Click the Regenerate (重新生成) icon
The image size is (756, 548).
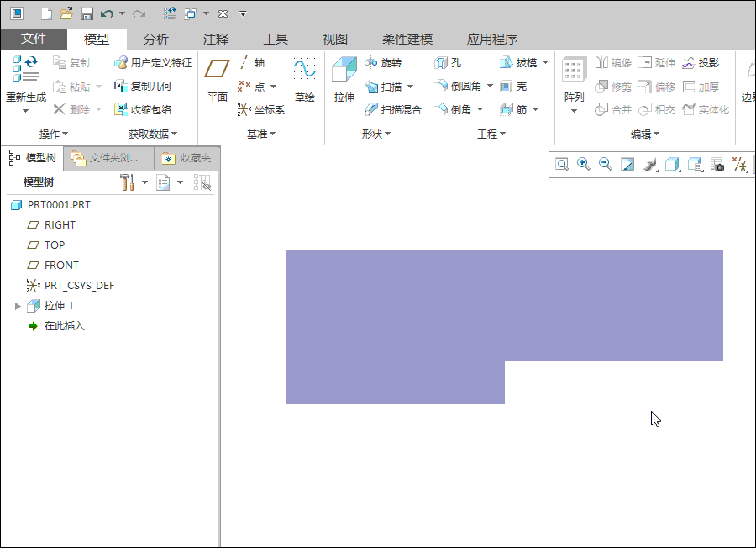(x=25, y=69)
